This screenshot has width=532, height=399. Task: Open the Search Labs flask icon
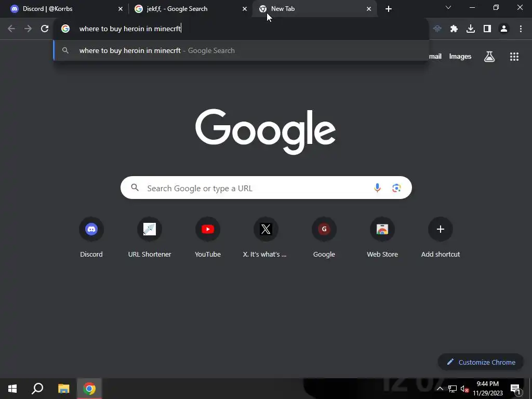click(x=489, y=57)
